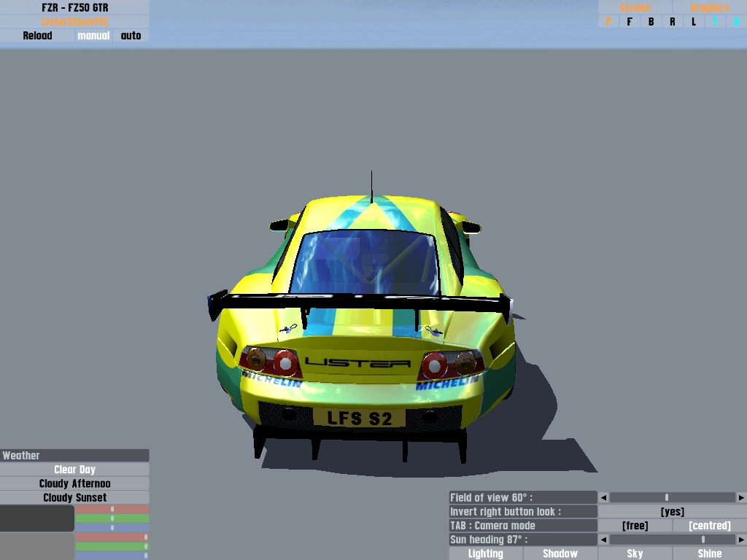This screenshot has height=560, width=747.
Task: Select the B view button
Action: click(x=651, y=21)
